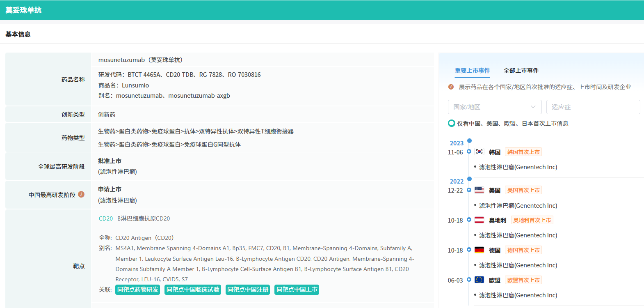The width and height of the screenshot is (644, 308).
Task: Click the European Union flag icon
Action: point(479,280)
